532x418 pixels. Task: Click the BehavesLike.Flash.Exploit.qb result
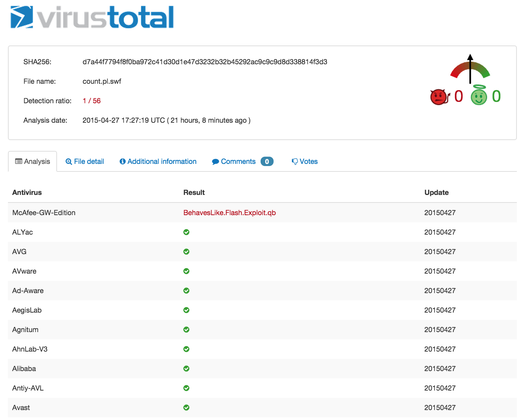pyautogui.click(x=230, y=213)
